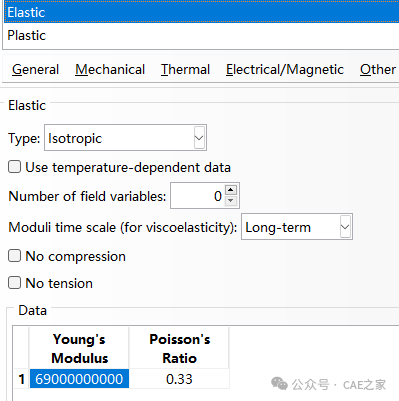Open the Electrical/Magnetic menu
The image size is (399, 401).
point(285,69)
